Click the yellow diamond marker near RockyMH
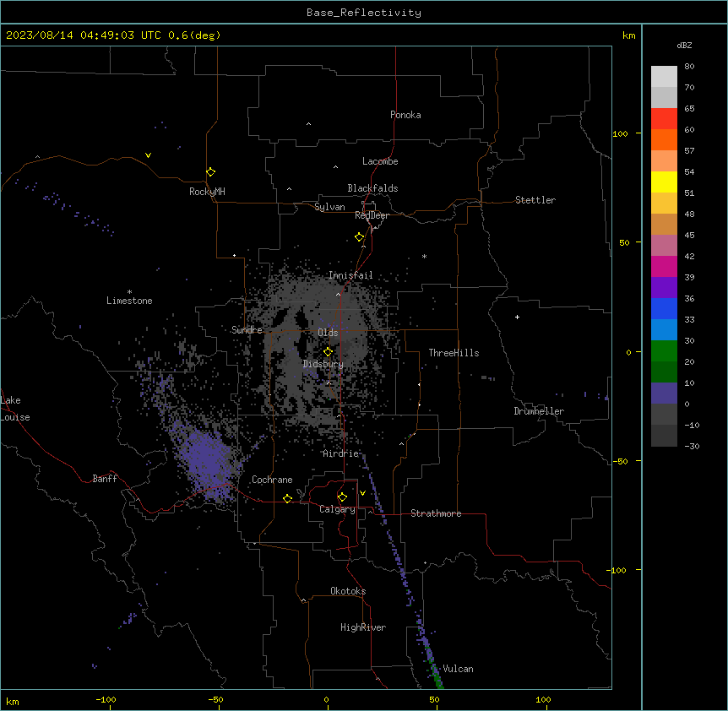The image size is (728, 711). tap(210, 172)
